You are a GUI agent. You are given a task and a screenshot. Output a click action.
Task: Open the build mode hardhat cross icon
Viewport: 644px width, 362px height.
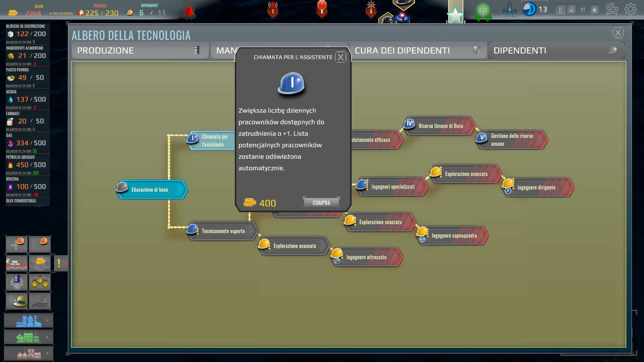click(16, 244)
